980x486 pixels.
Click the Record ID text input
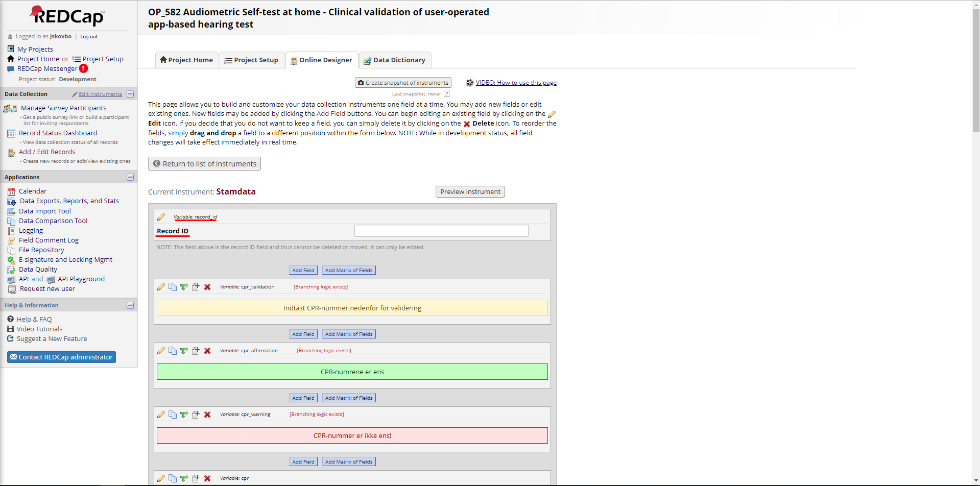click(441, 231)
